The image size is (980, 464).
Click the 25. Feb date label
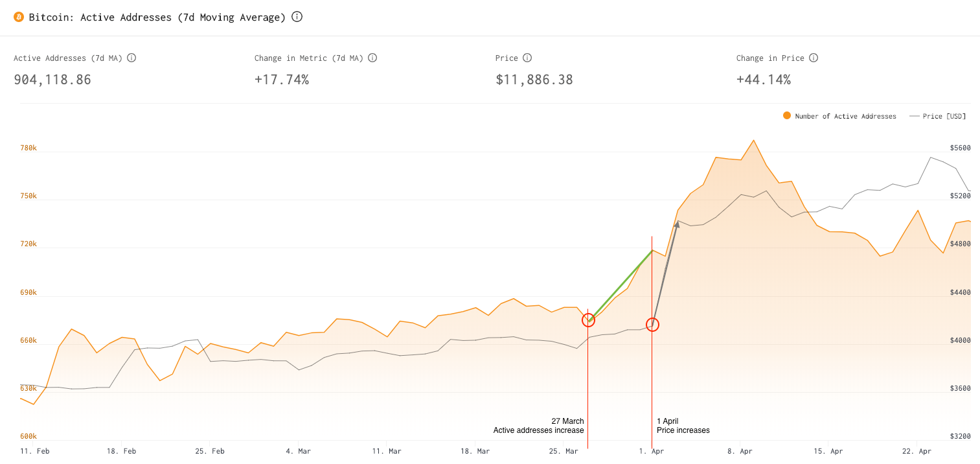click(x=209, y=451)
